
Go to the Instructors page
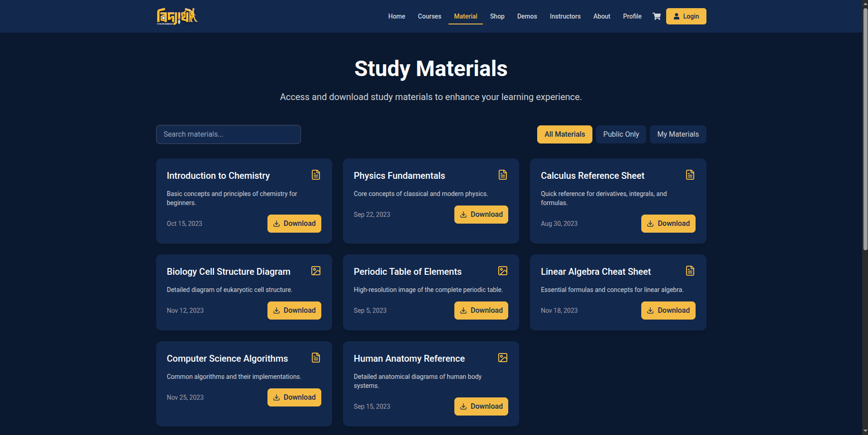(x=565, y=16)
